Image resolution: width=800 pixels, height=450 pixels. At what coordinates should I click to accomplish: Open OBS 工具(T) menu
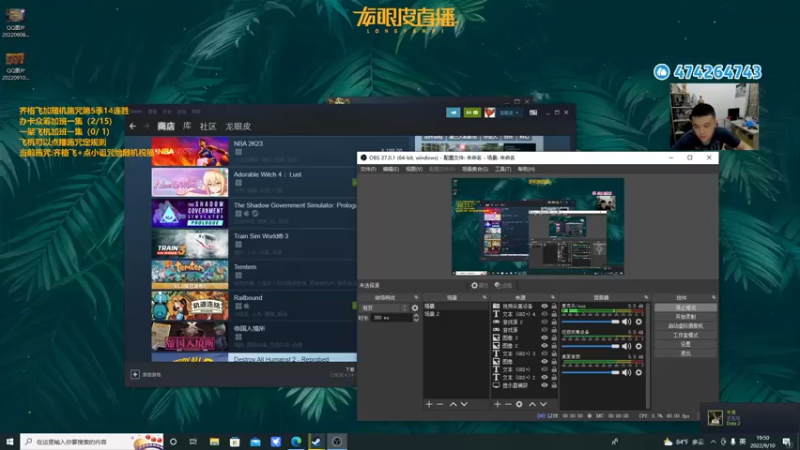503,169
